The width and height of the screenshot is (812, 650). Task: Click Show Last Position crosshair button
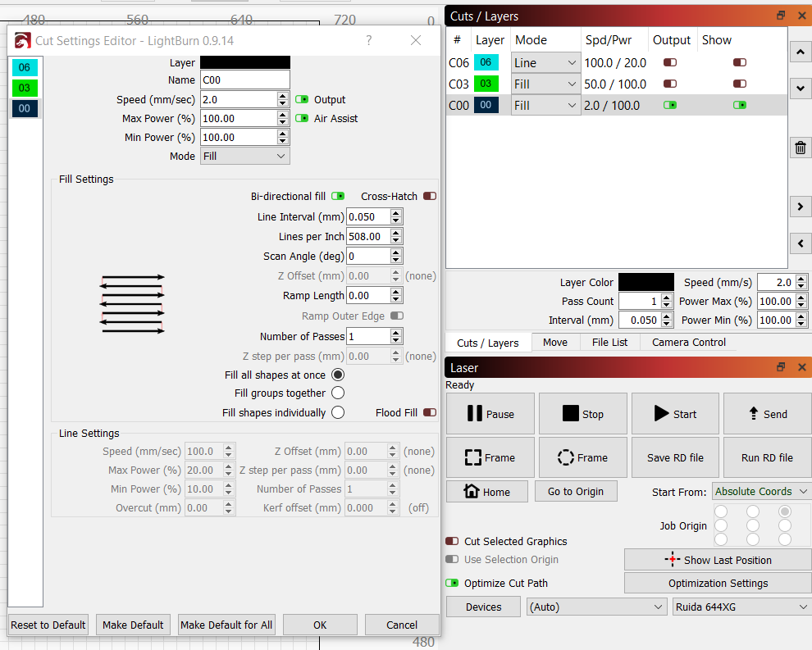coord(718,560)
